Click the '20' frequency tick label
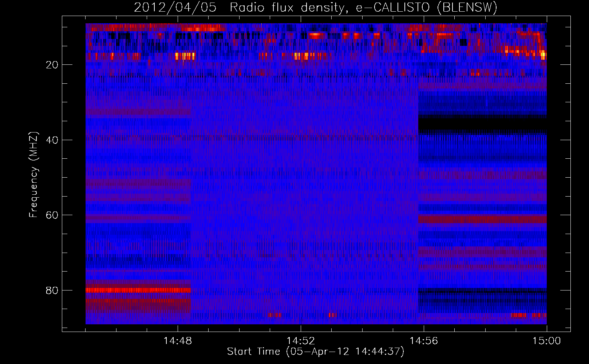This screenshot has width=589, height=364. [52, 65]
